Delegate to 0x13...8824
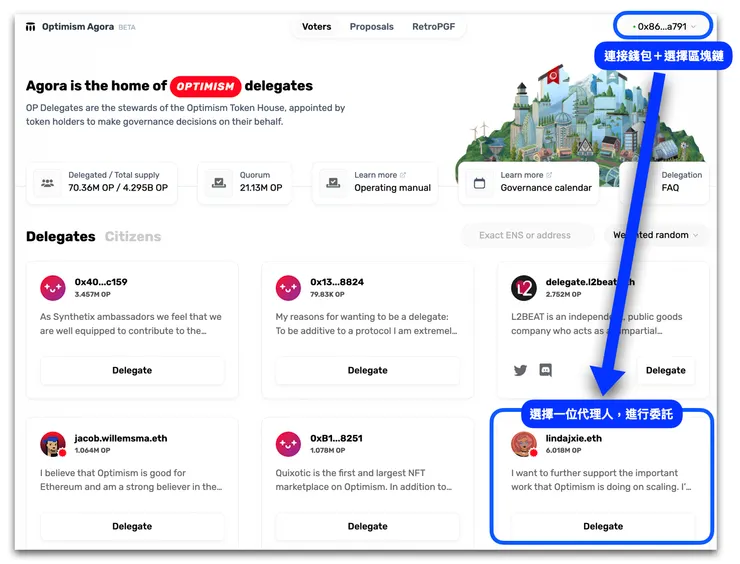The image size is (740, 564). coord(367,370)
